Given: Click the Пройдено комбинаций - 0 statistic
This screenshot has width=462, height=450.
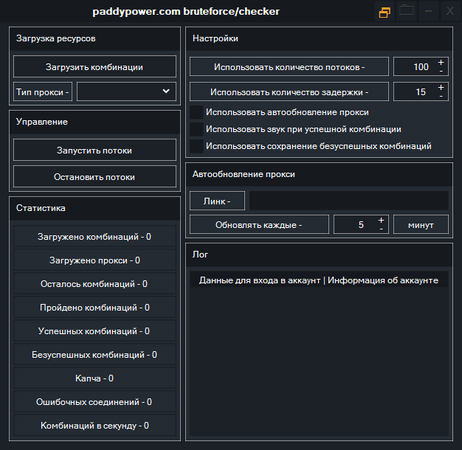Looking at the screenshot, I should (95, 307).
